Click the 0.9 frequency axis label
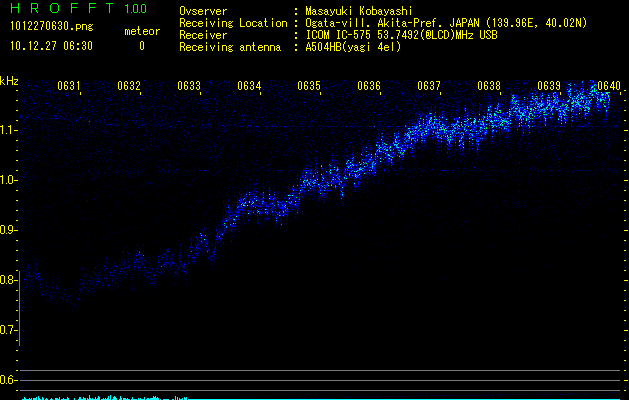 click(x=8, y=230)
